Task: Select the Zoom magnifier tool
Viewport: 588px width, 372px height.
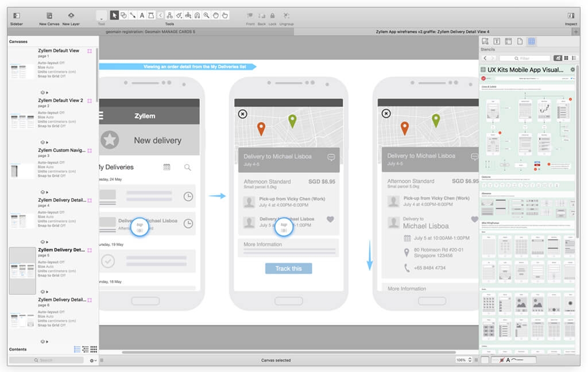Action: pyautogui.click(x=206, y=15)
